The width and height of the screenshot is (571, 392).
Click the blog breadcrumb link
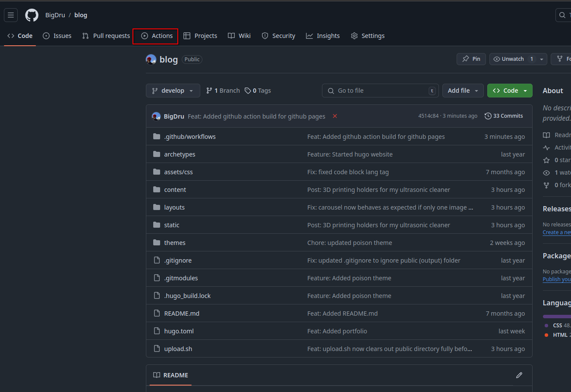(81, 15)
